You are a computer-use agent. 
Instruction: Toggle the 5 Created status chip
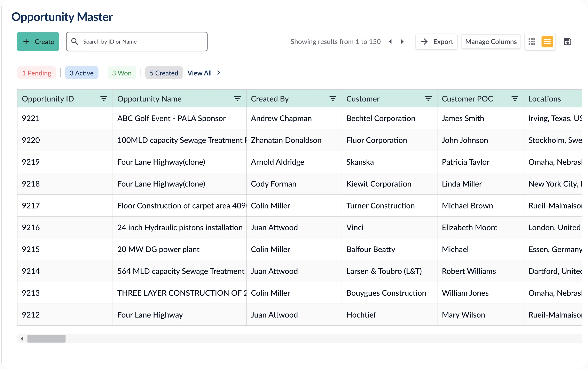164,73
